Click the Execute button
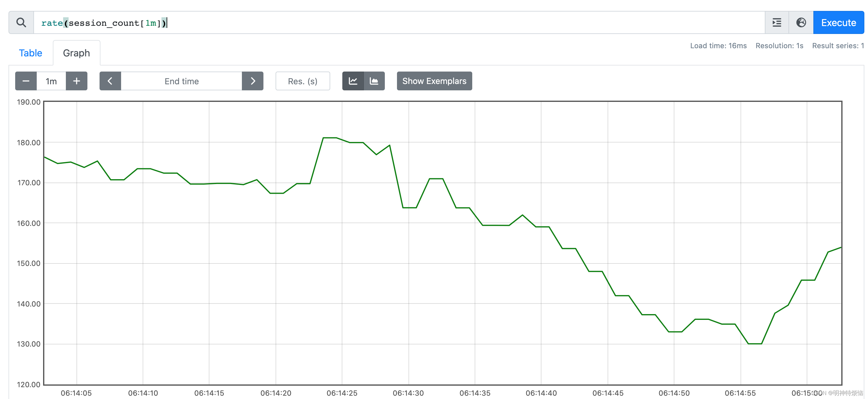This screenshot has width=868, height=399. (838, 22)
